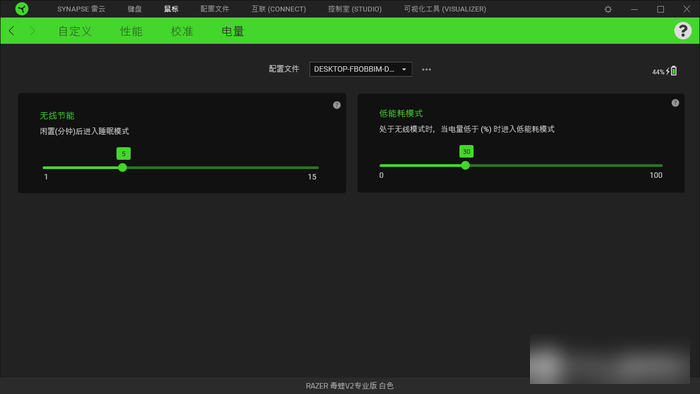Click the 配置文件 label beside profile dropdown
The height and width of the screenshot is (394, 700).
click(283, 69)
